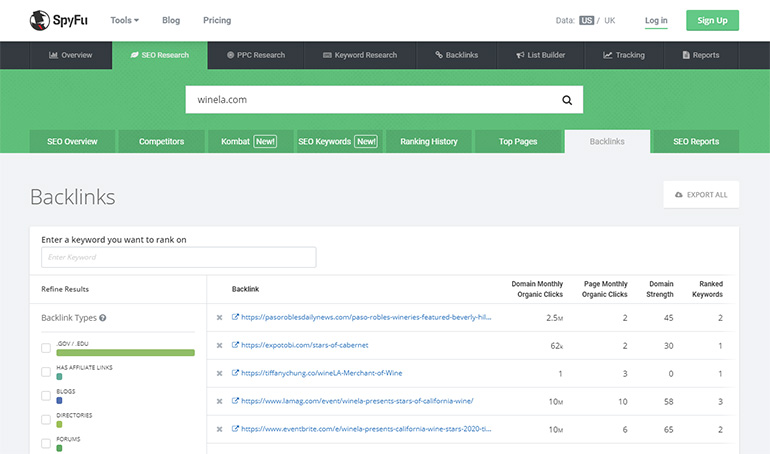Viewport: 770px width, 454px height.
Task: Click the Export All button
Action: pyautogui.click(x=701, y=195)
